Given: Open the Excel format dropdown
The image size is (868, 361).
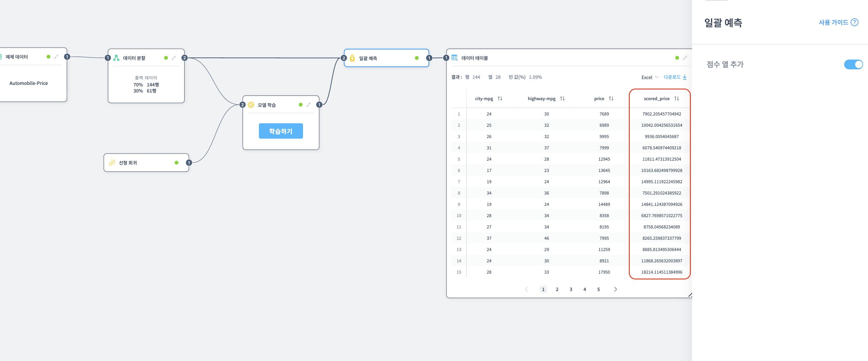Looking at the screenshot, I should click(649, 77).
